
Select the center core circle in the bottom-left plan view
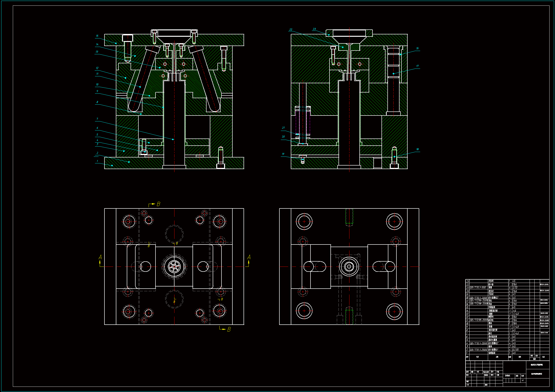pyautogui.click(x=174, y=267)
